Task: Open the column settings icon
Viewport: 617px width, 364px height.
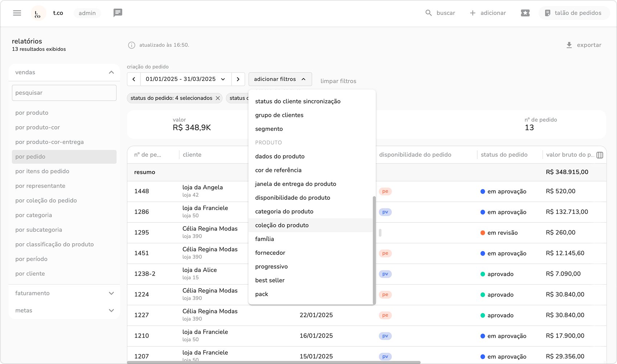Action: point(600,155)
